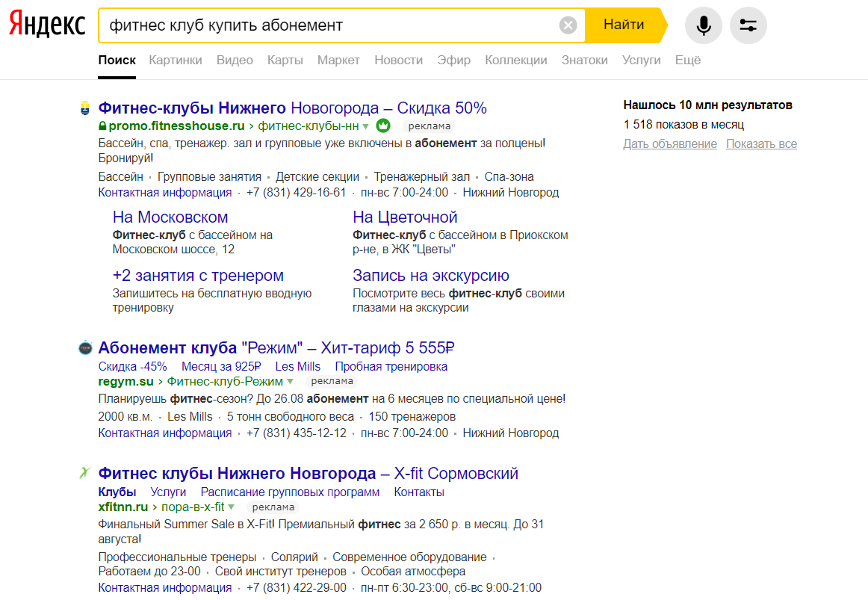Click the Контакты sitelink under X-fit
This screenshot has height=600, width=868.
pyautogui.click(x=419, y=492)
